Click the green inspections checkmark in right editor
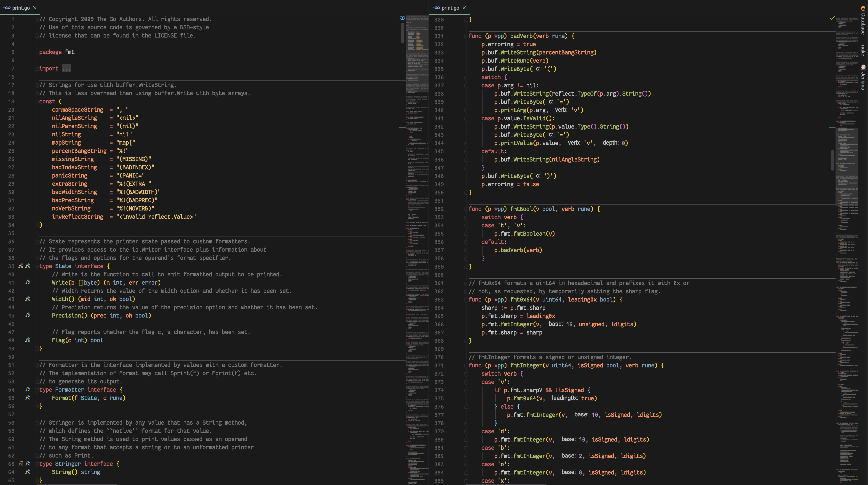 [832, 18]
